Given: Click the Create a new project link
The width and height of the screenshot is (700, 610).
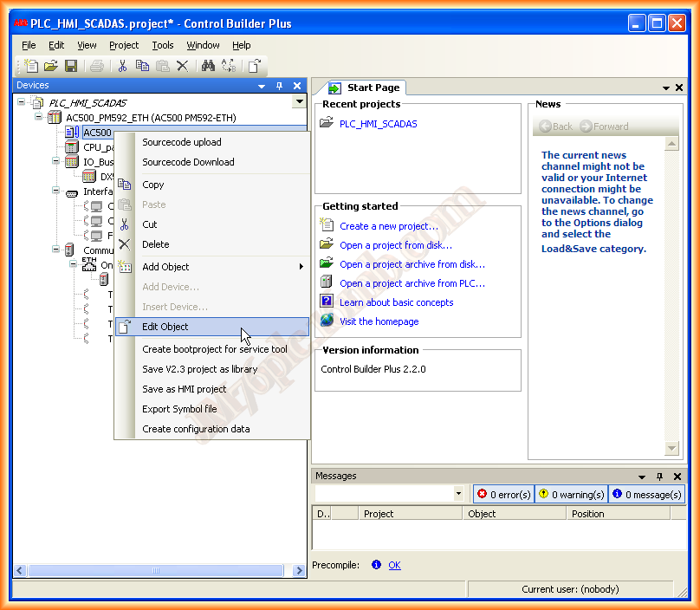Looking at the screenshot, I should click(x=388, y=226).
